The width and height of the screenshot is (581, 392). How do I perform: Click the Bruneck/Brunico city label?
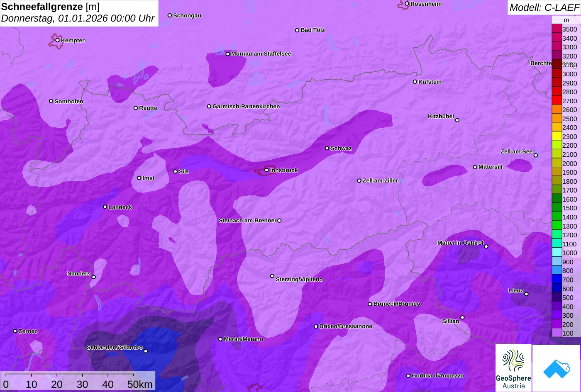(397, 304)
